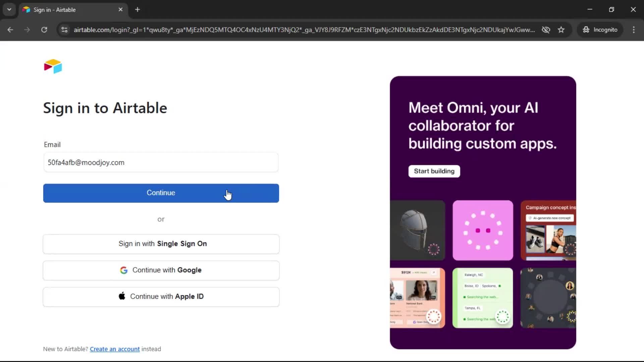Open the Incognito profile indicator
The width and height of the screenshot is (644, 362).
coord(600,29)
